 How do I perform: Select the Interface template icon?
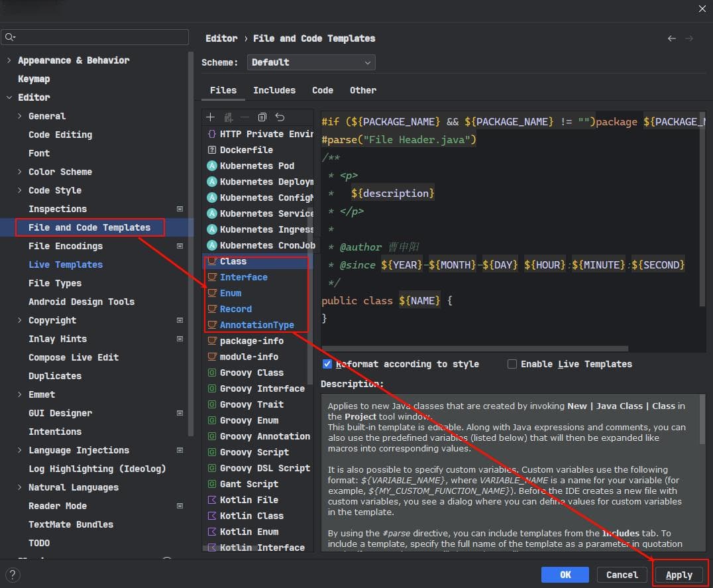point(212,277)
